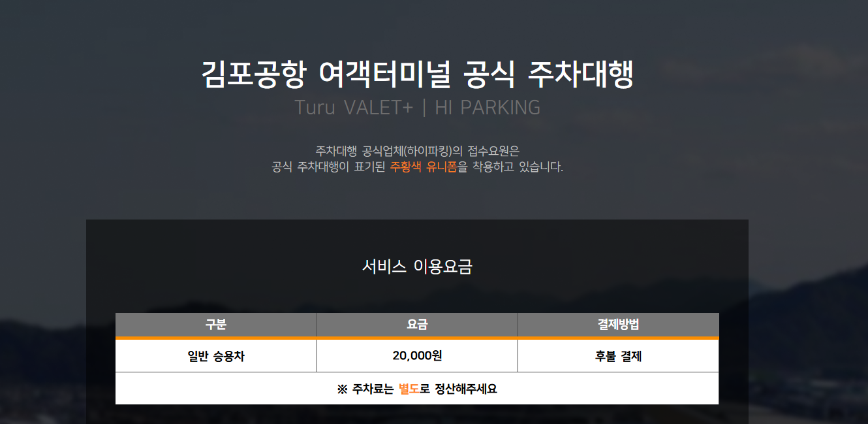
Task: Select the 구분 table header
Action: click(x=215, y=325)
